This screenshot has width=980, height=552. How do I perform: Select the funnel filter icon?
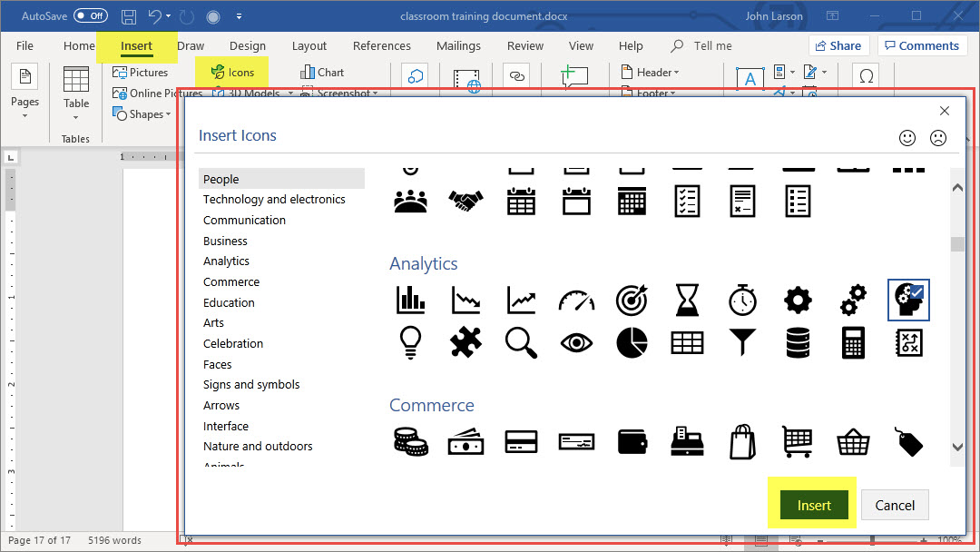[742, 342]
